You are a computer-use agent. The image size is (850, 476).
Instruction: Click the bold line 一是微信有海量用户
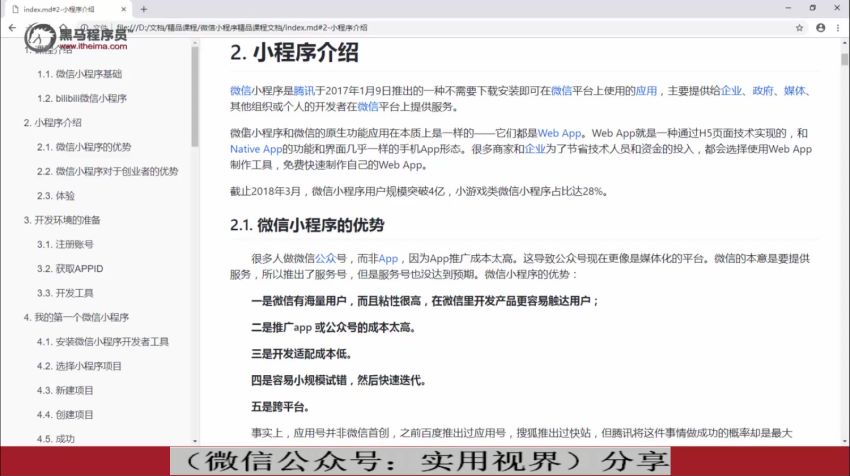[x=425, y=301]
